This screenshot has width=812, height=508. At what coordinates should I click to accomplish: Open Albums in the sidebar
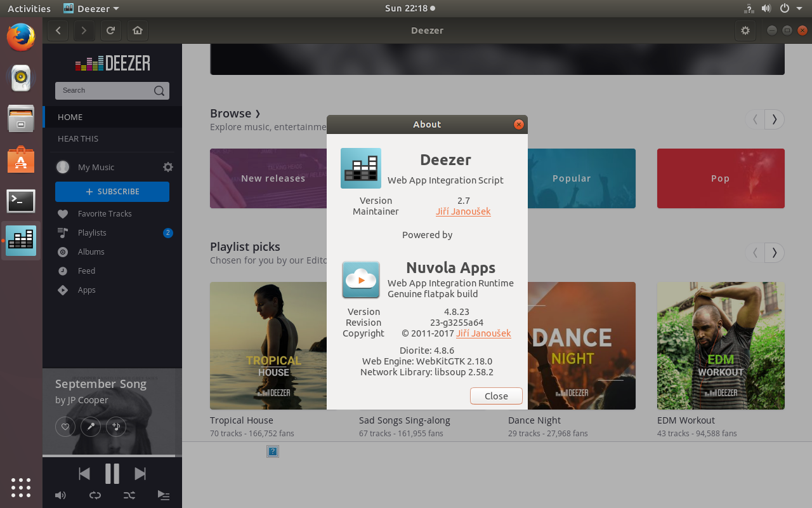coord(91,252)
